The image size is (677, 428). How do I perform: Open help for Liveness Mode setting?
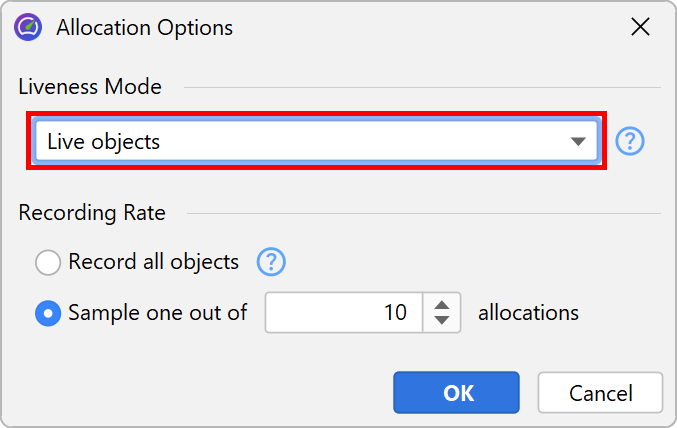coord(630,142)
